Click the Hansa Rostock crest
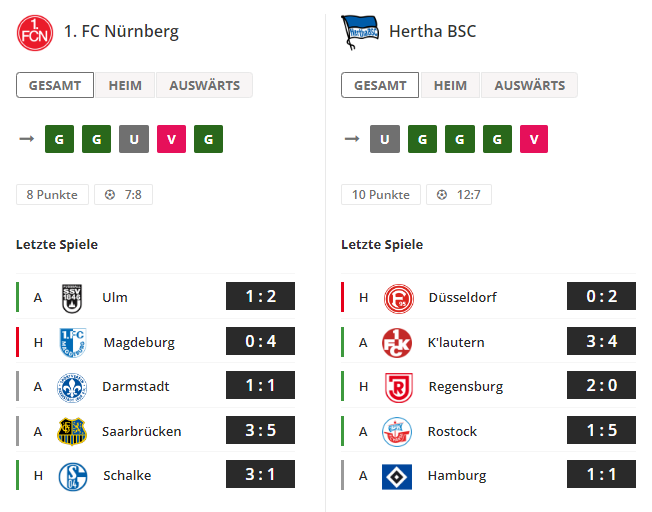Image resolution: width=652 pixels, height=512 pixels. pos(397,432)
